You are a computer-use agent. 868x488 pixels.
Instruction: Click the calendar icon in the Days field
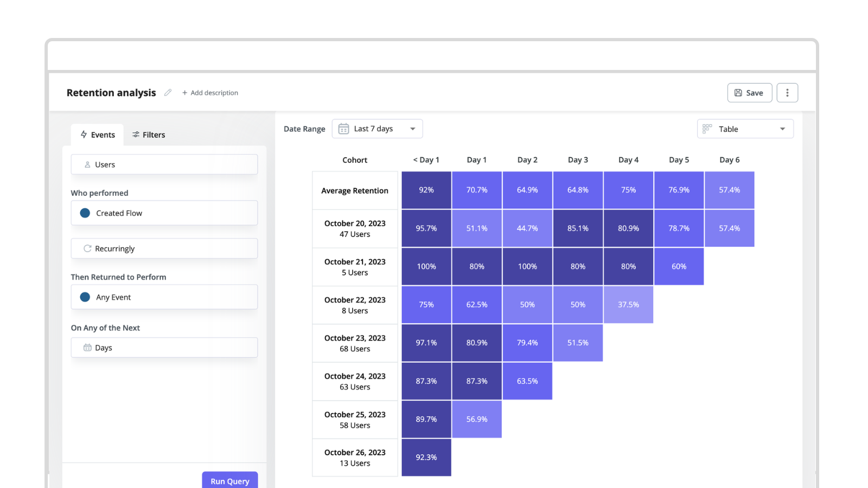88,348
